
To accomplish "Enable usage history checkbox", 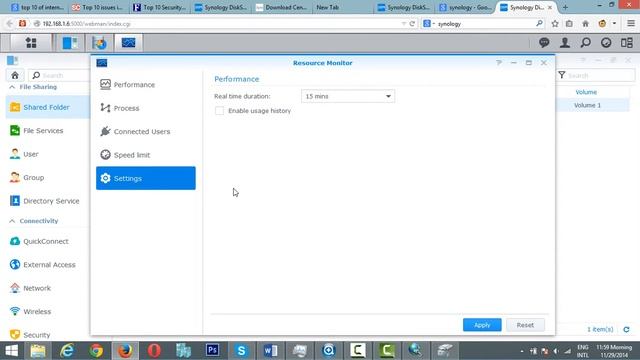I will pyautogui.click(x=220, y=111).
